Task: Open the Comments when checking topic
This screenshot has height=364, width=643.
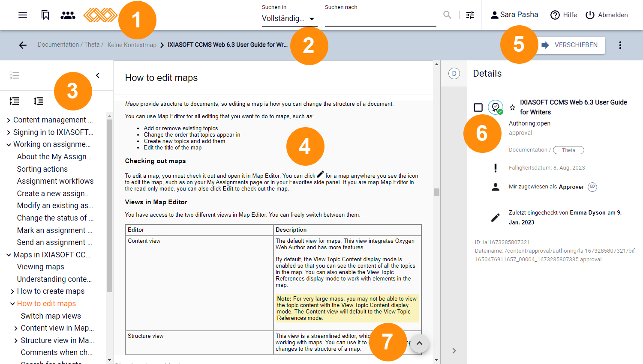Action: (x=57, y=352)
